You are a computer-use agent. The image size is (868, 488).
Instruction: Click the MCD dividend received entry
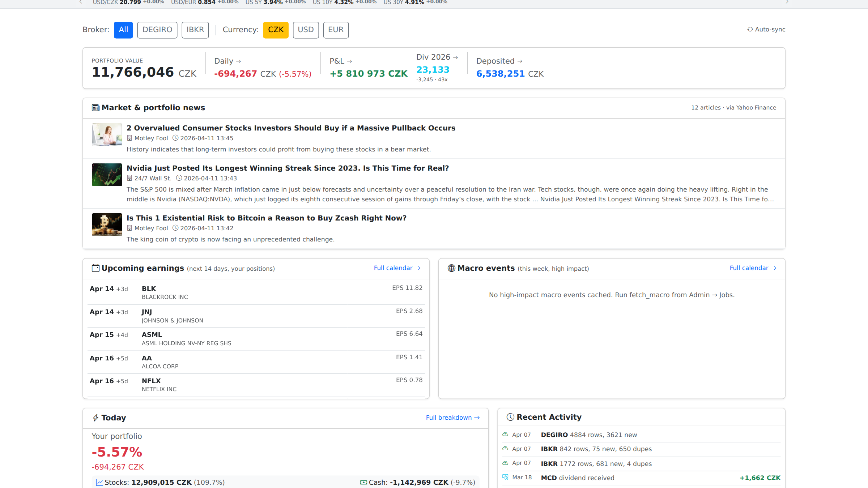click(x=641, y=478)
